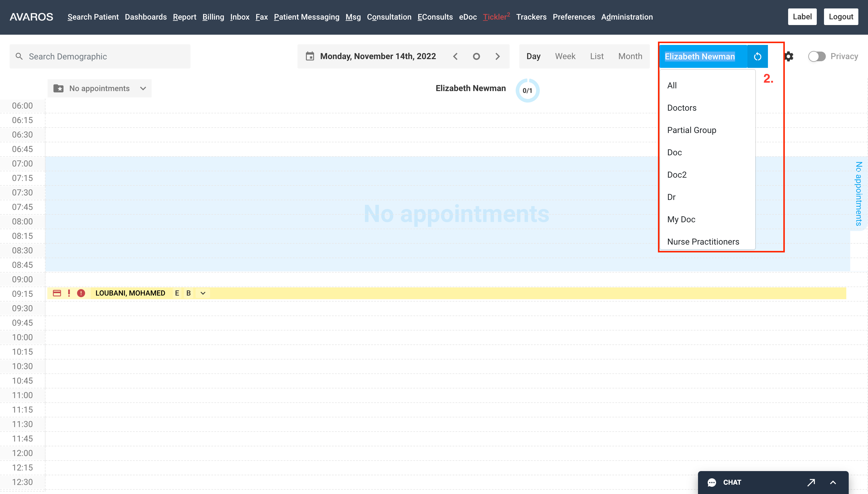The width and height of the screenshot is (868, 494).
Task: Click the star folder icon beside No appointments
Action: 59,88
